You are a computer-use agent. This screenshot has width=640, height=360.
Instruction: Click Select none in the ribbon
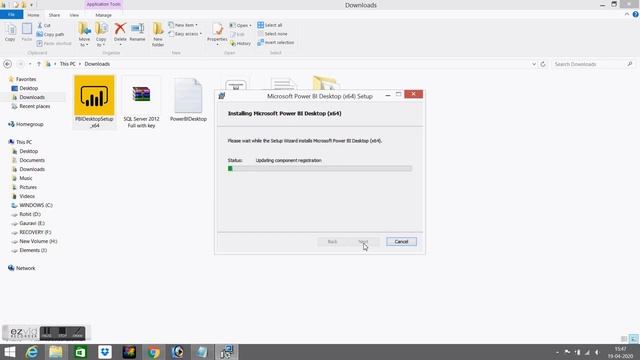(272, 34)
